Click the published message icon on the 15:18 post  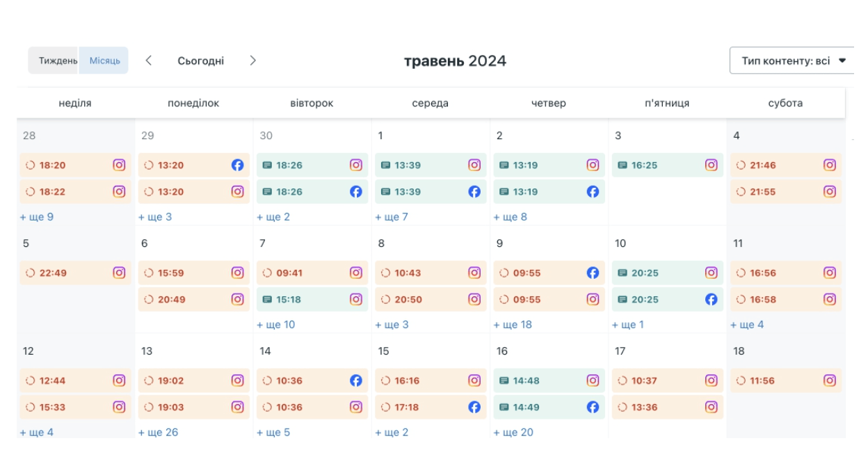coord(267,300)
